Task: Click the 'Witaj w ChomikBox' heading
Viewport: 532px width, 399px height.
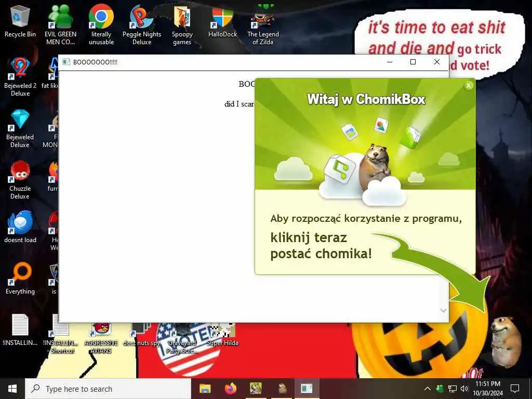Action: pos(366,99)
